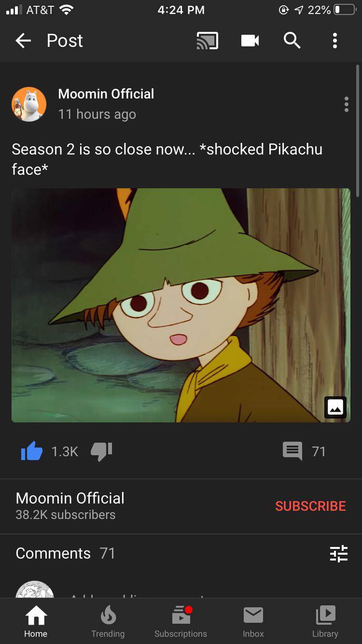Open the Library tab
Screen dimensions: 362x644
point(325,622)
